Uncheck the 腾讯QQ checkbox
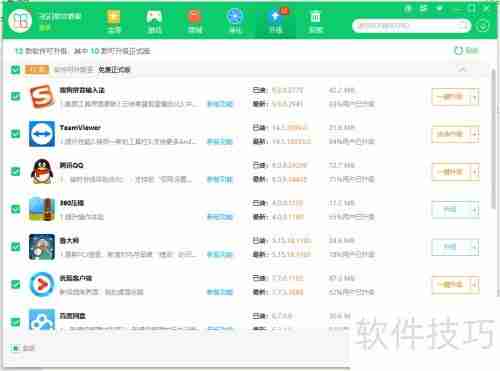Screen dimensions: 500x371 coord(15,172)
